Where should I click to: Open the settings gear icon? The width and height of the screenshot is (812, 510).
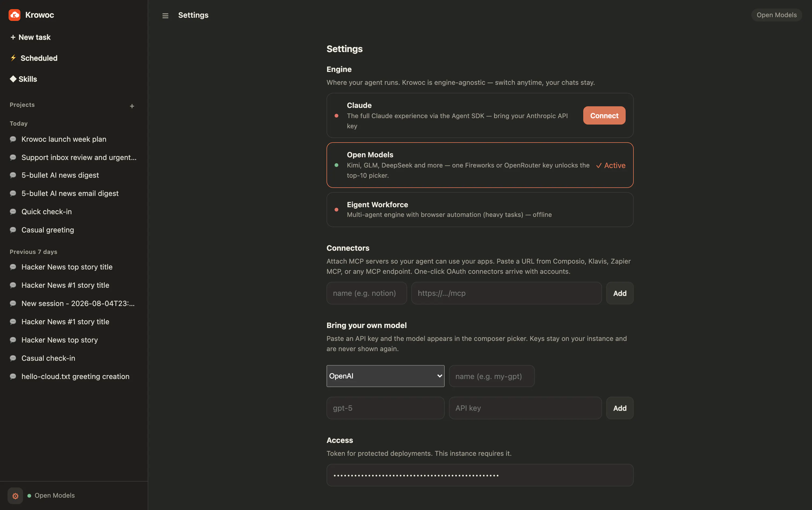15,496
